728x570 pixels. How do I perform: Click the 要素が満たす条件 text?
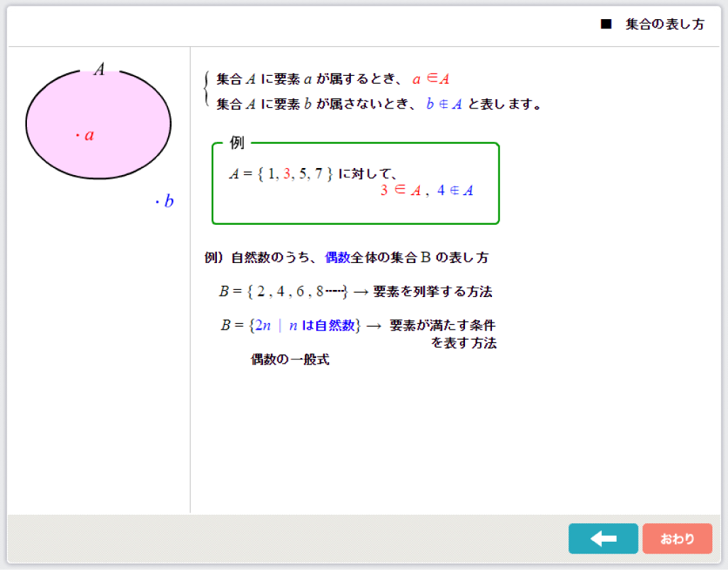(x=442, y=325)
